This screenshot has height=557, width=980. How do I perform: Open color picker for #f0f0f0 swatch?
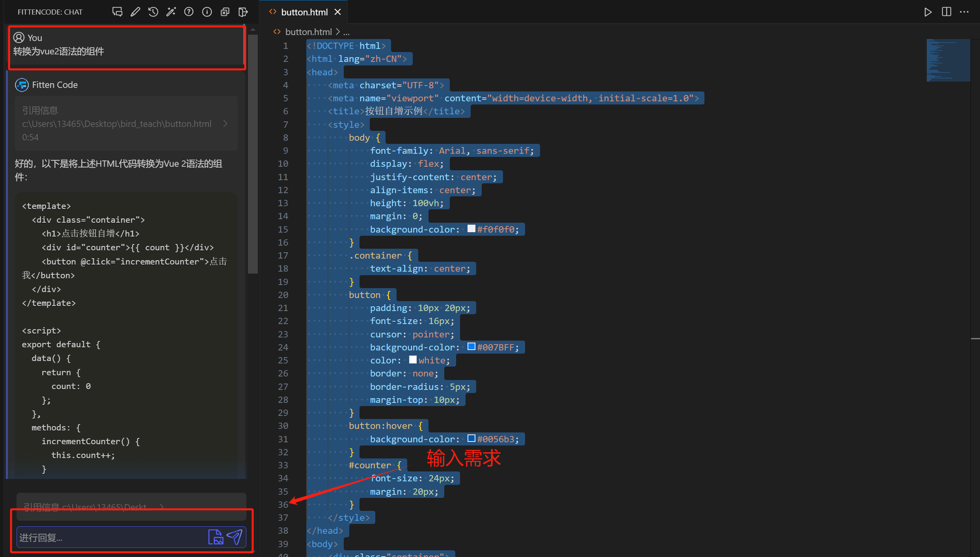(x=471, y=229)
